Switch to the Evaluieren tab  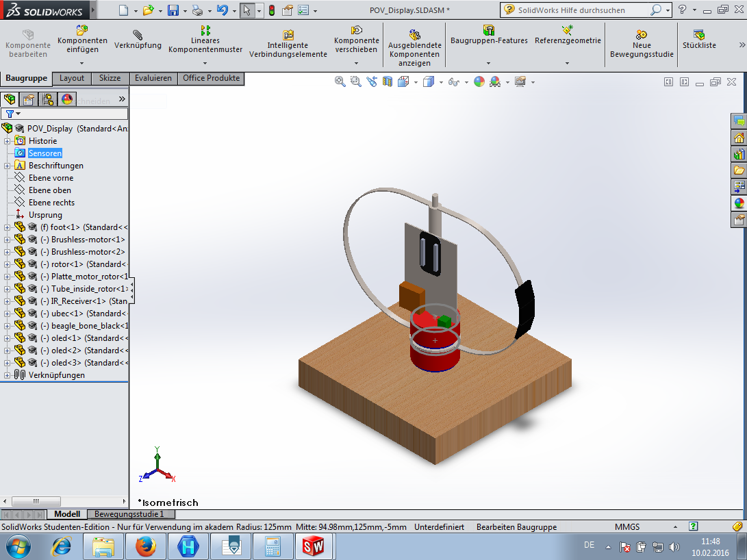153,78
